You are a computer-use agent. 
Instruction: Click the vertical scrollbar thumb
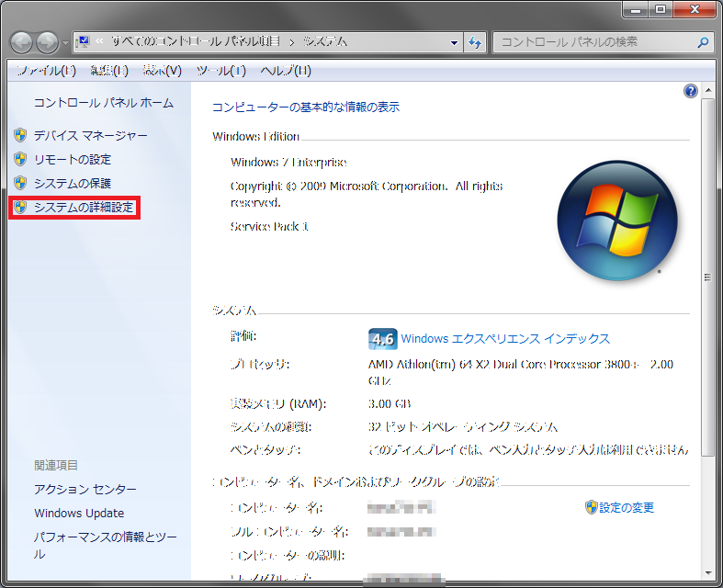[x=707, y=277]
